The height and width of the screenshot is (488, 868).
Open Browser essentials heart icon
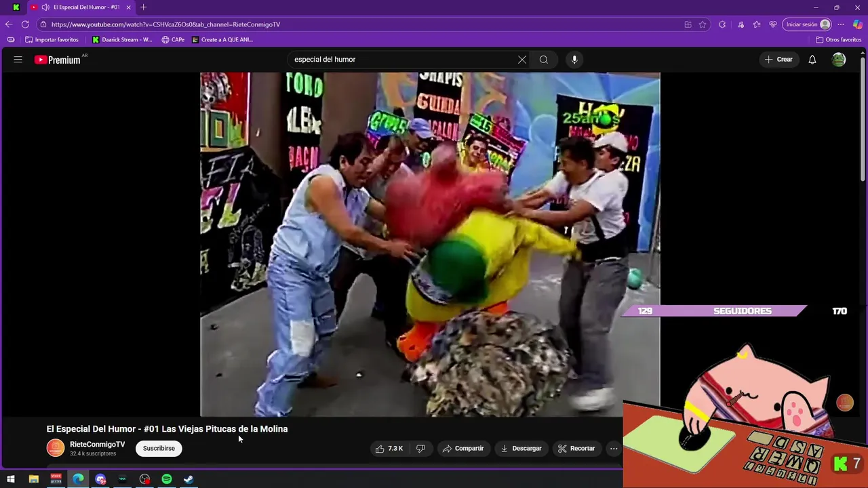coord(773,24)
